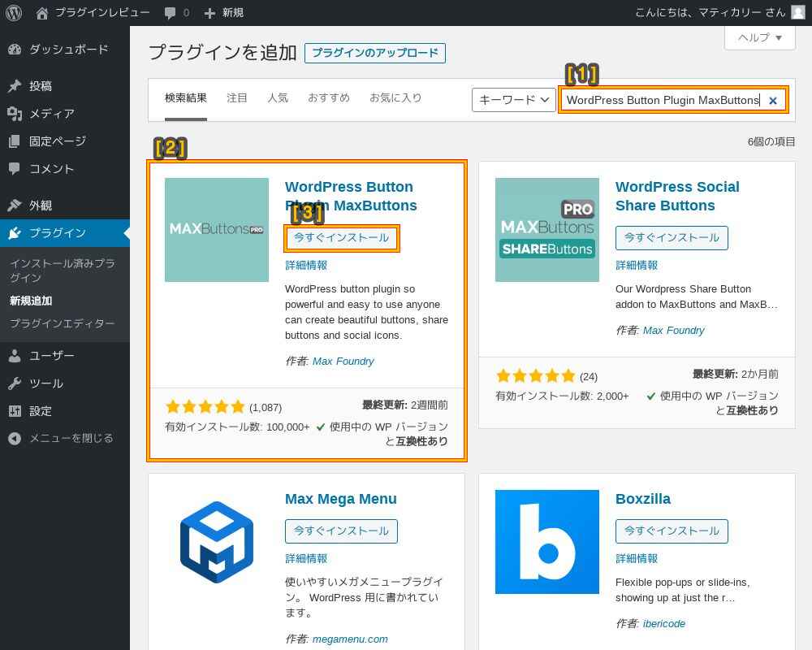
Task: Open the WordPress Social Share Buttons title
Action: tap(677, 196)
